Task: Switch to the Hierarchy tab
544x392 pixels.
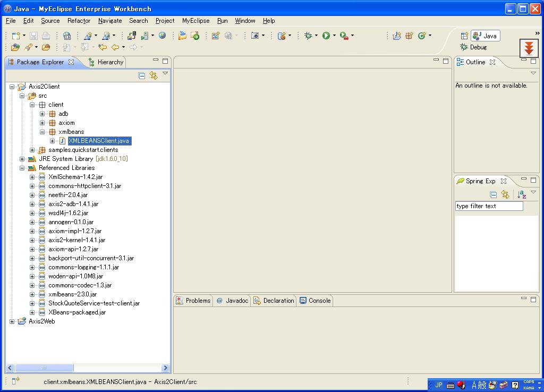Action: coord(106,62)
